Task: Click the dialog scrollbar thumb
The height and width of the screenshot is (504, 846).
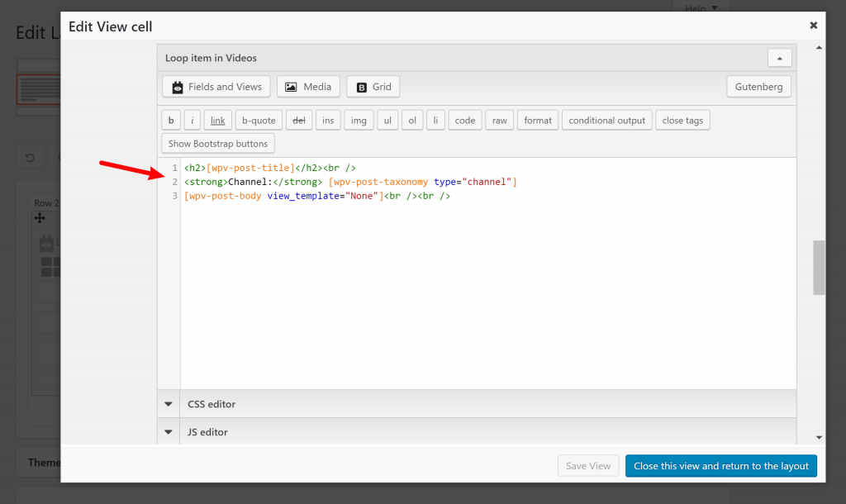Action: point(819,268)
